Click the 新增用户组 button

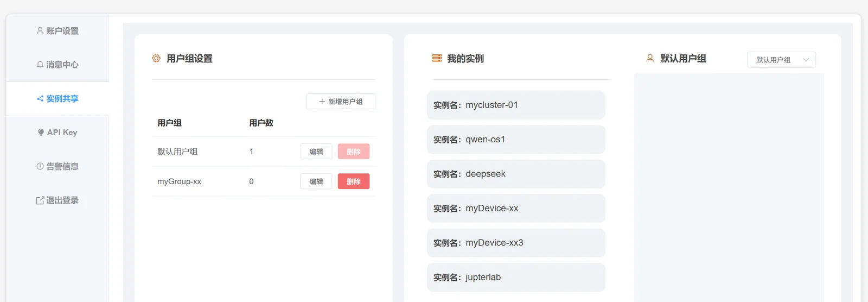[x=341, y=102]
